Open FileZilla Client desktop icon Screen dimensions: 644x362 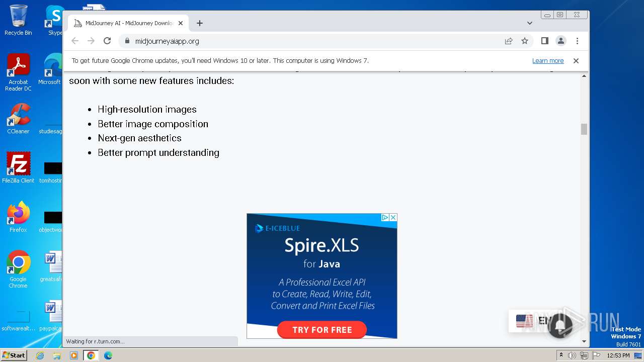(x=18, y=168)
